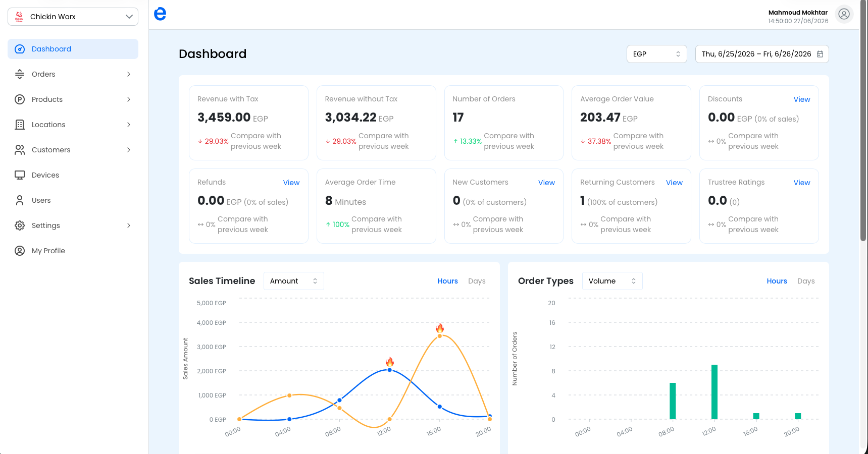Click the Dashboard page heading
The width and height of the screenshot is (868, 454).
point(213,54)
